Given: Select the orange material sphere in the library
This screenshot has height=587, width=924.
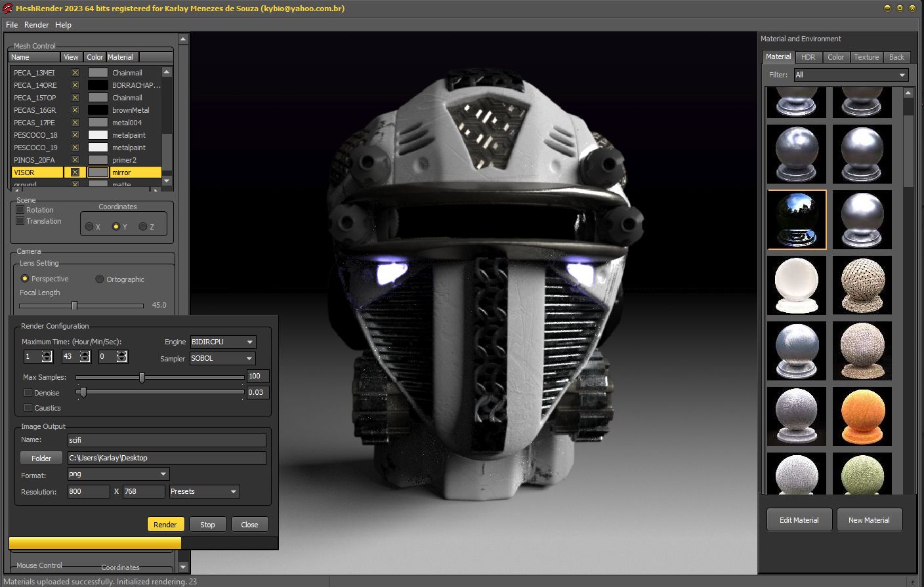Looking at the screenshot, I should (x=862, y=416).
